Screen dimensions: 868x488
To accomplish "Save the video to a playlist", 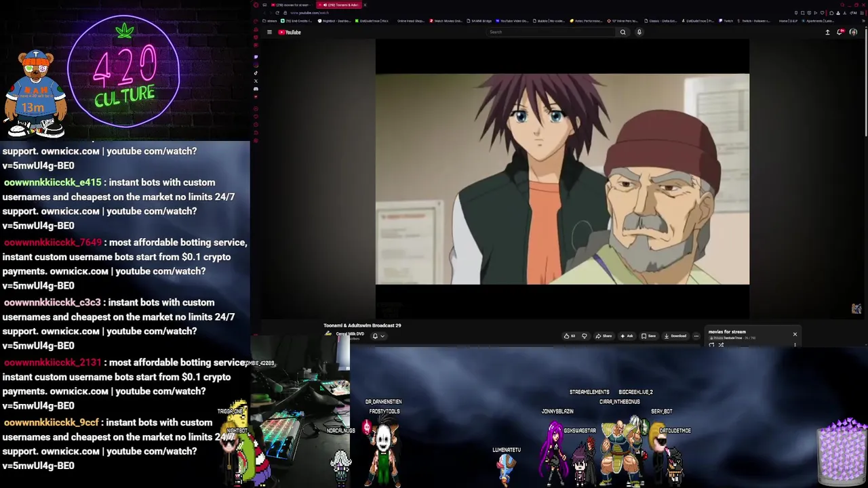I will point(649,336).
